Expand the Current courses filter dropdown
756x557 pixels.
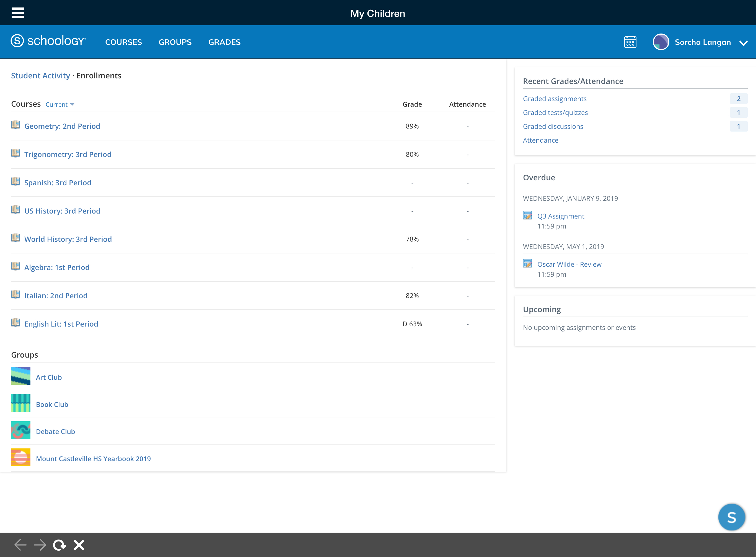pos(60,104)
